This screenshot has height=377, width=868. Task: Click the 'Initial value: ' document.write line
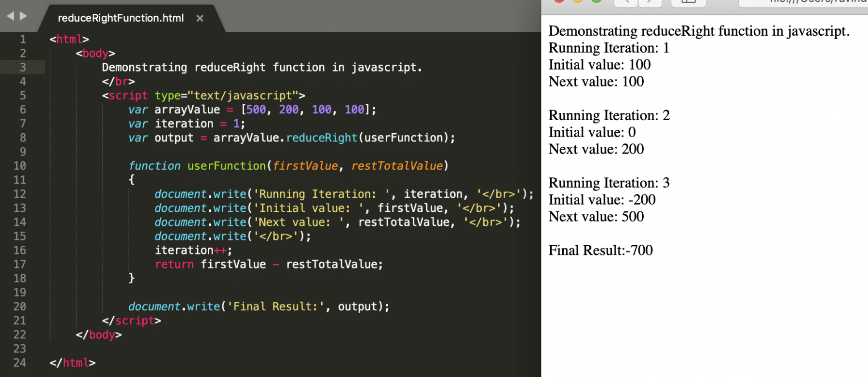[335, 208]
